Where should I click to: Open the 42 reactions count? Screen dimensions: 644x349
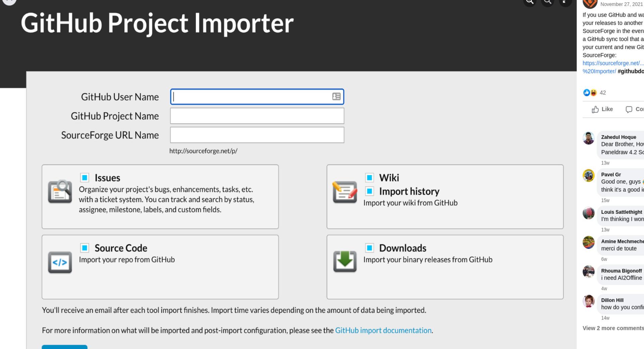pos(603,93)
